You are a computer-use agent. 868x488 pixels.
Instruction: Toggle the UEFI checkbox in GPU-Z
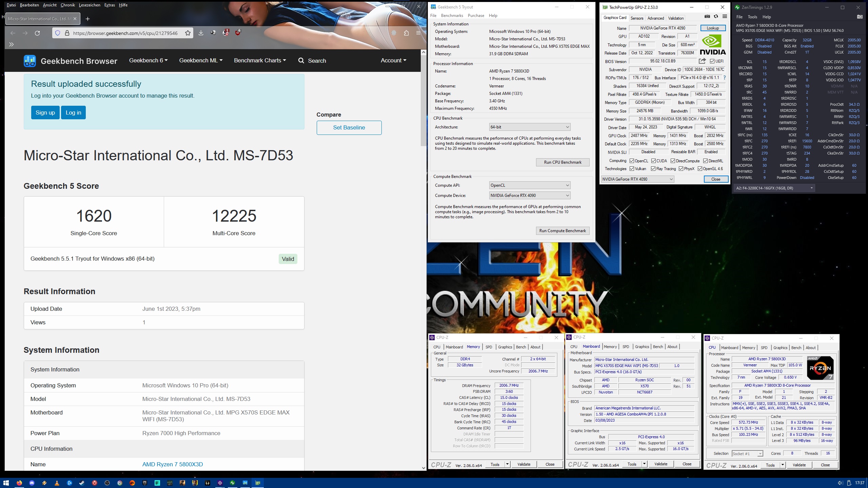(712, 61)
